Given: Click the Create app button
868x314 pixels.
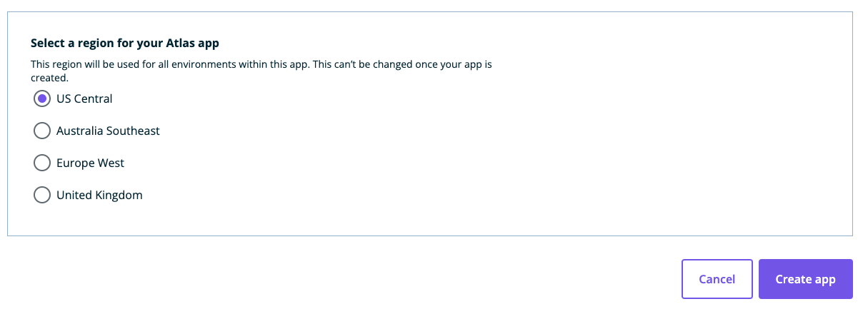Looking at the screenshot, I should [x=805, y=279].
